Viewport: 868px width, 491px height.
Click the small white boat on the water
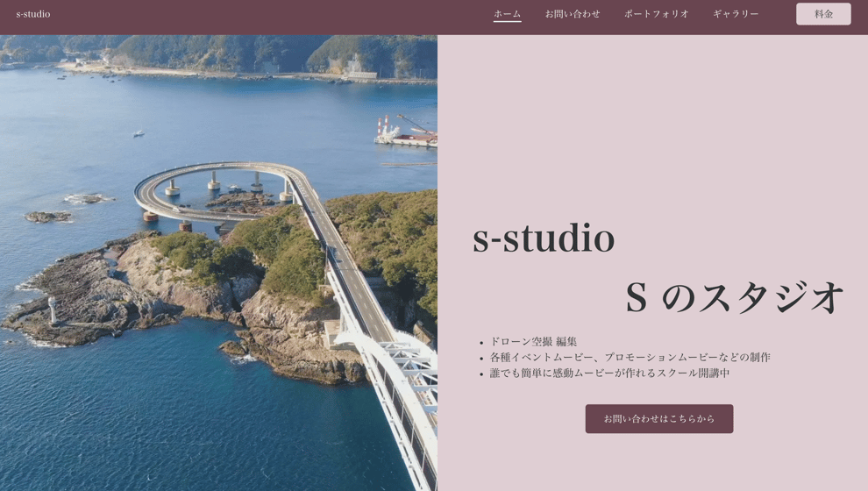point(139,133)
